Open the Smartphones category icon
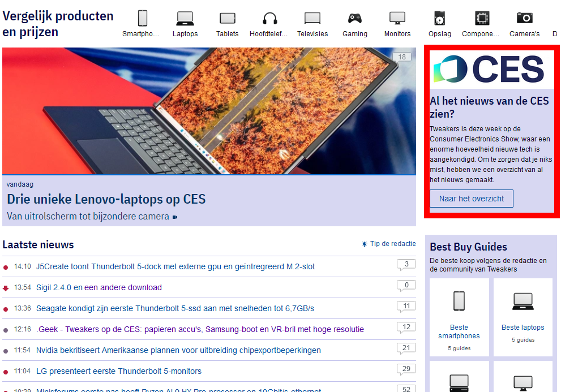 [x=143, y=18]
